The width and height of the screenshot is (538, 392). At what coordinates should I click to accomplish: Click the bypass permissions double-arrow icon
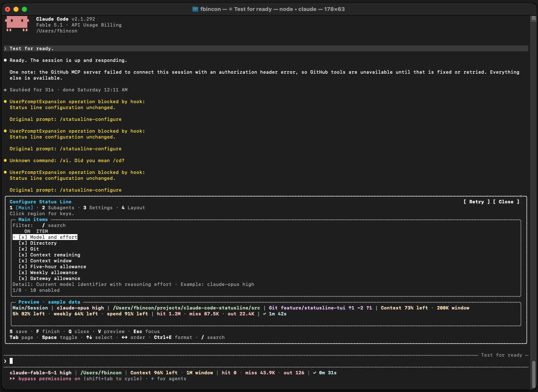13,379
